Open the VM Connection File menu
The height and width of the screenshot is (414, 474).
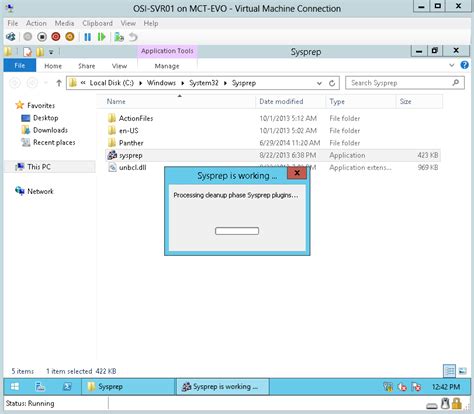point(13,23)
